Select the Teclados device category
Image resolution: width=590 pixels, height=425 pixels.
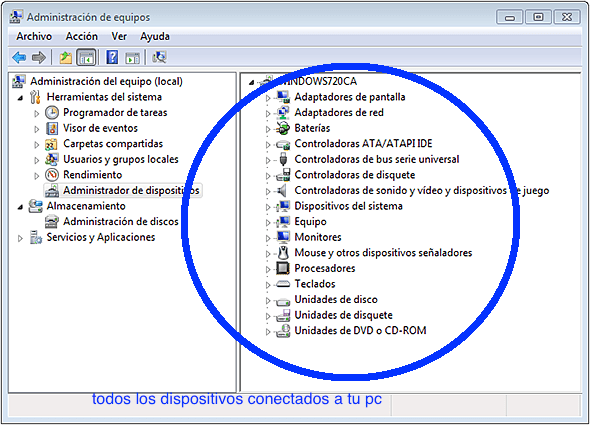pos(315,284)
